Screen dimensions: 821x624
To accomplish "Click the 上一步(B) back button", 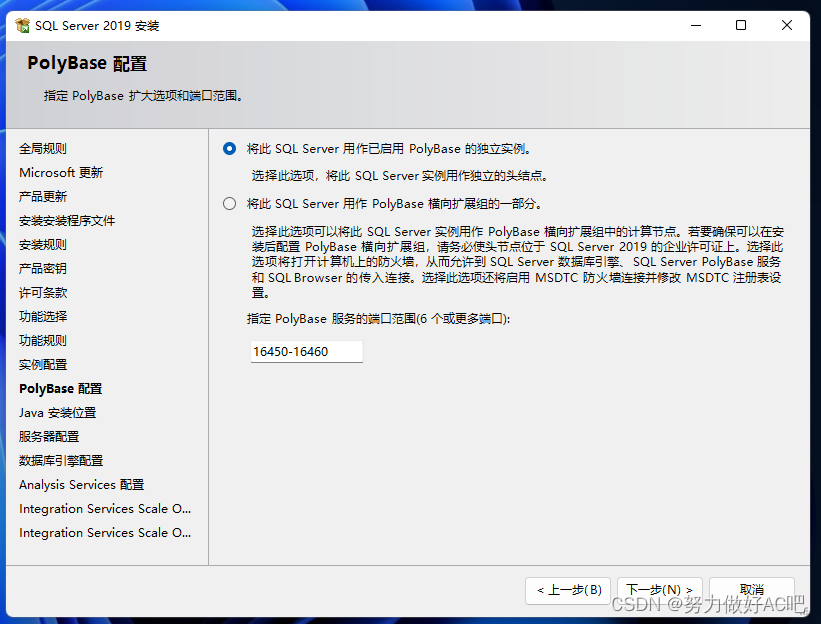I will [x=568, y=590].
